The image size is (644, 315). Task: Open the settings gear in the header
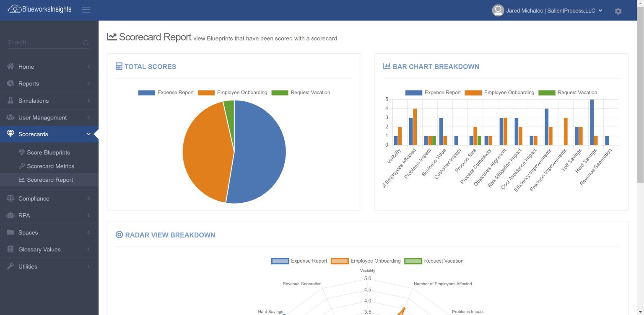618,11
